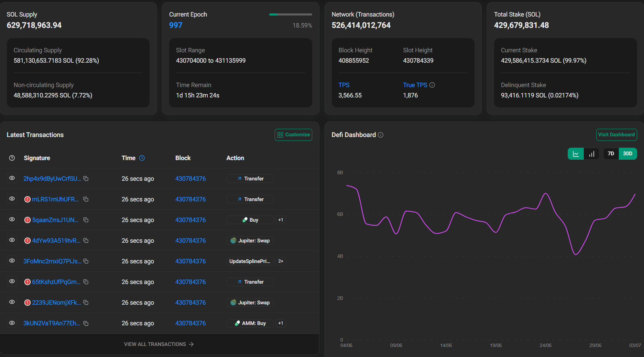The width and height of the screenshot is (644, 357).
Task: Click the Current Epoch progress bar
Action: pos(291,14)
